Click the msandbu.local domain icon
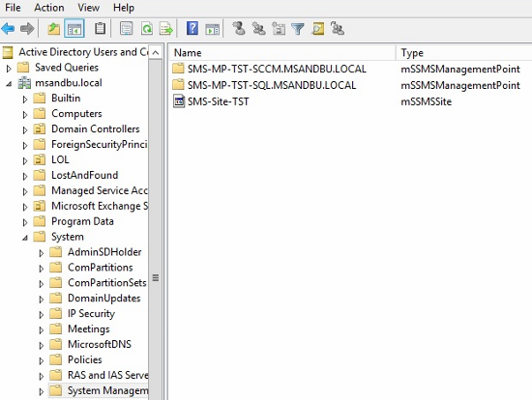 click(x=24, y=83)
